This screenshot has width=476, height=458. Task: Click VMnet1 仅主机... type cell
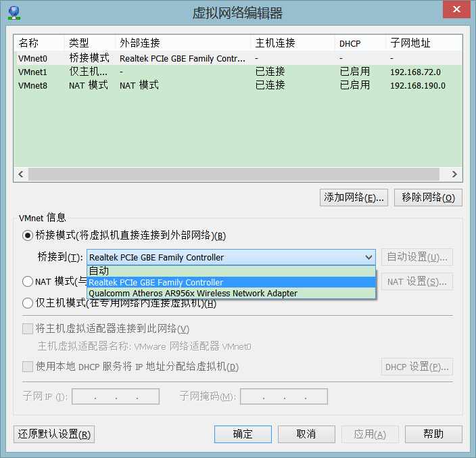88,72
